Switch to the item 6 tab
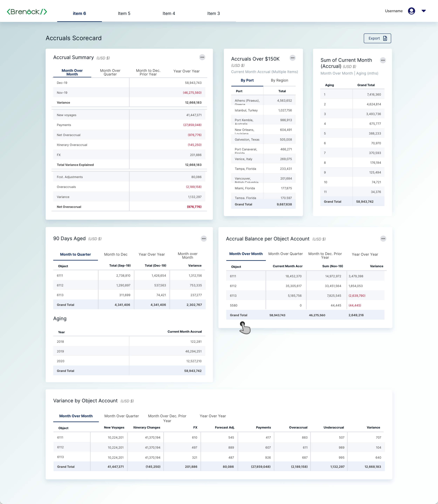438x504 pixels. point(79,13)
